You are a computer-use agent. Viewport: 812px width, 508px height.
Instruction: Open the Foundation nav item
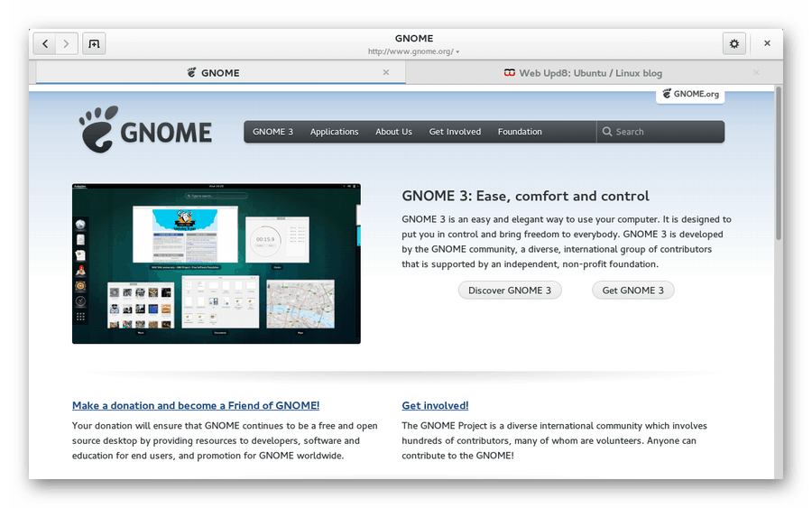pos(520,132)
